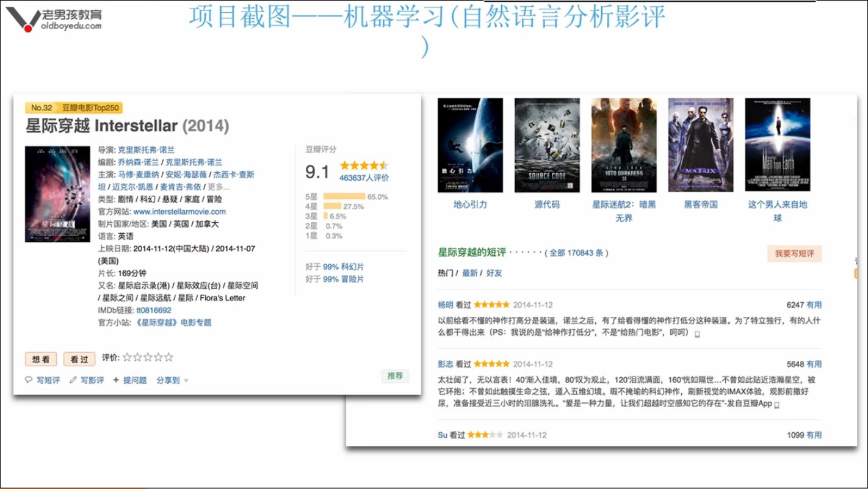The image size is (868, 489).
Task: Click the phone icon ending 影志's review
Action: click(777, 404)
